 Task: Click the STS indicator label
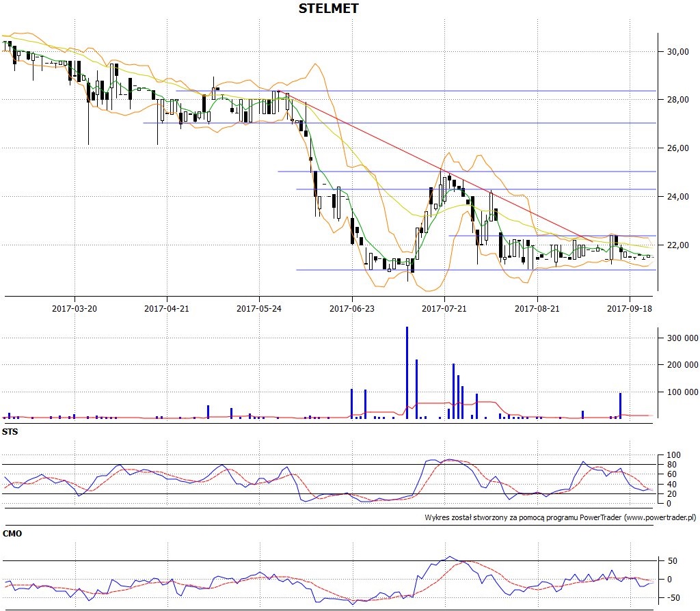(10, 431)
